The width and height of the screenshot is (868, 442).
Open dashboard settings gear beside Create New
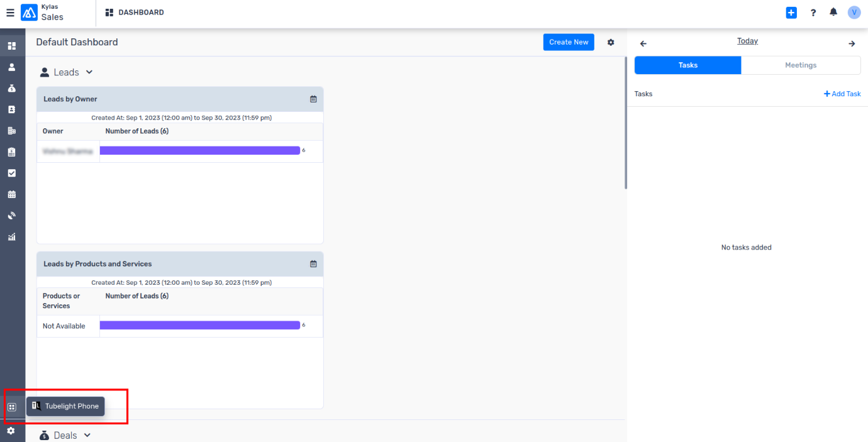[611, 42]
